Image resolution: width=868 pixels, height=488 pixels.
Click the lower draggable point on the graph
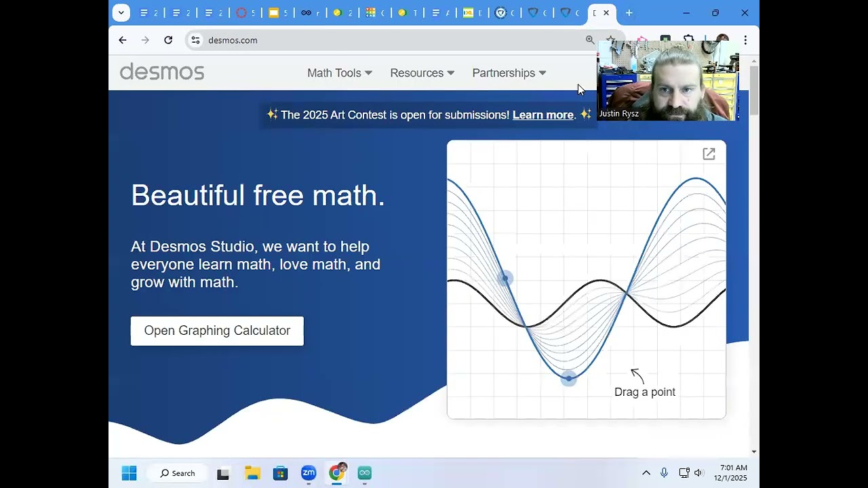tap(569, 378)
